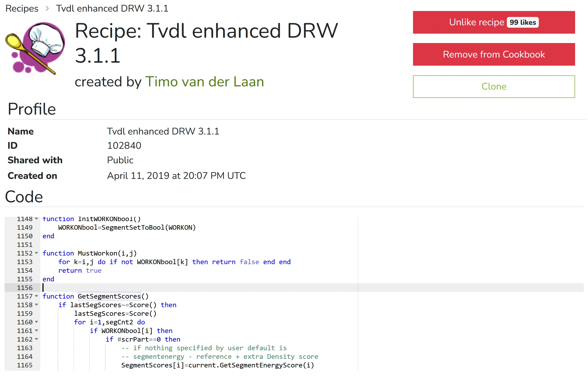Image resolution: width=588 pixels, height=379 pixels.
Task: Click the Tvdl enhanced DRW 3.1.1 breadcrumb
Action: 112,9
